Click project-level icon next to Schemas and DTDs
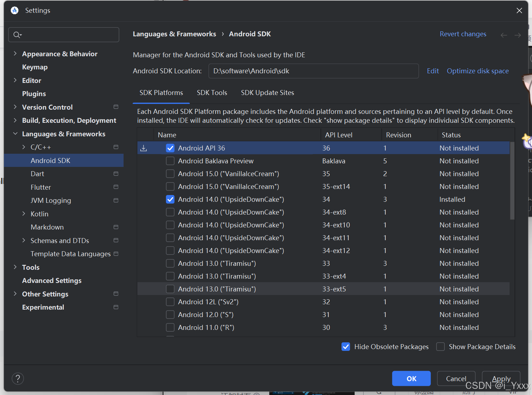Image resolution: width=532 pixels, height=395 pixels. click(x=116, y=240)
